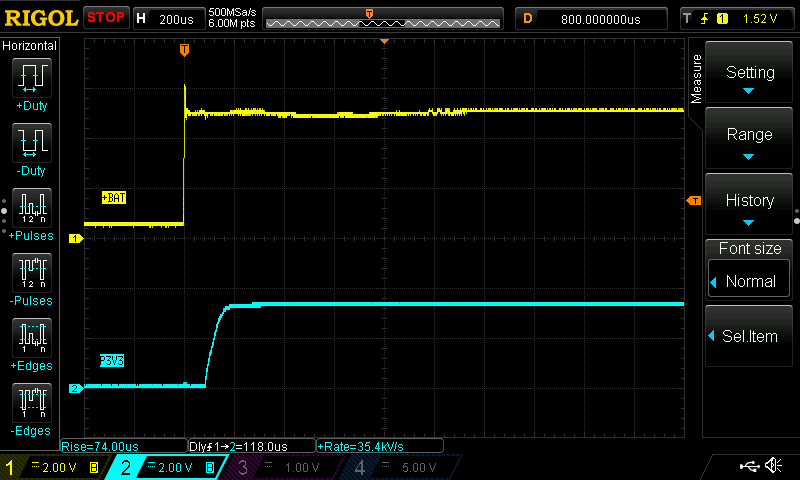Click the trigger level 1.52 V readout
Image resolution: width=800 pixels, height=480 pixels.
tap(760, 19)
